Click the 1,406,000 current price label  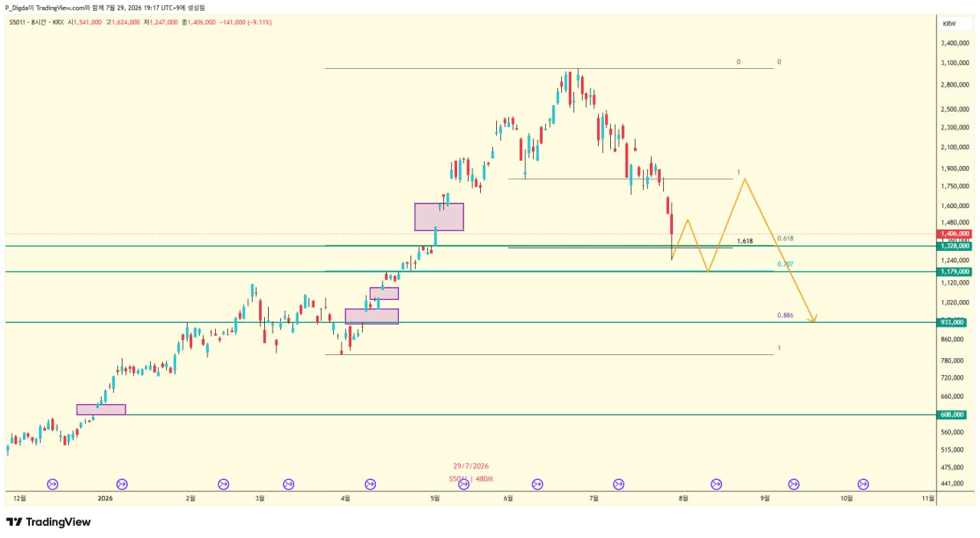(954, 233)
